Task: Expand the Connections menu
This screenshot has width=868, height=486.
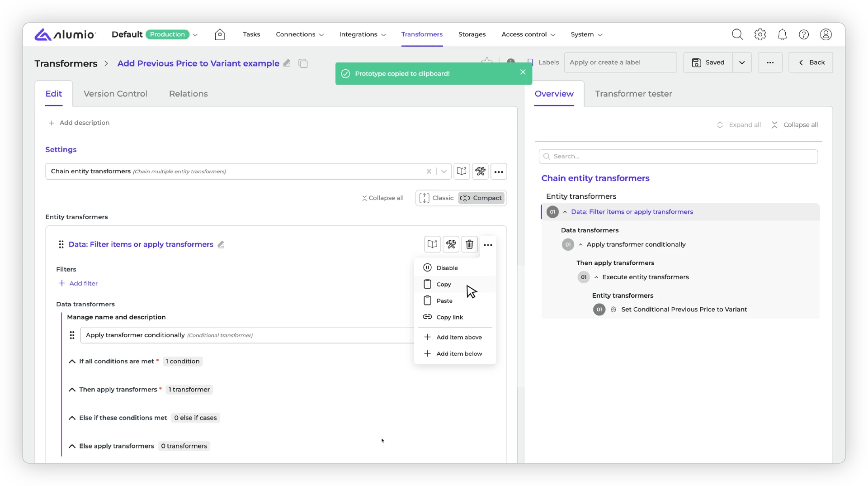Action: coord(300,34)
